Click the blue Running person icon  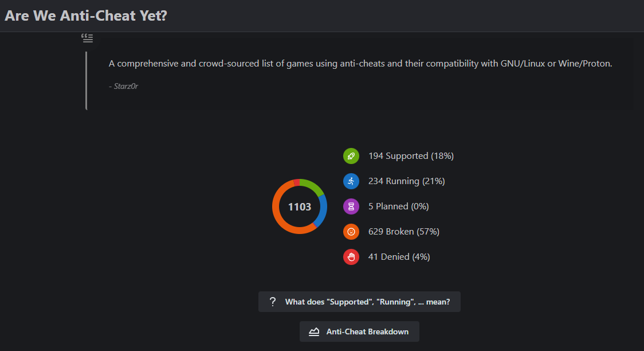tap(351, 181)
